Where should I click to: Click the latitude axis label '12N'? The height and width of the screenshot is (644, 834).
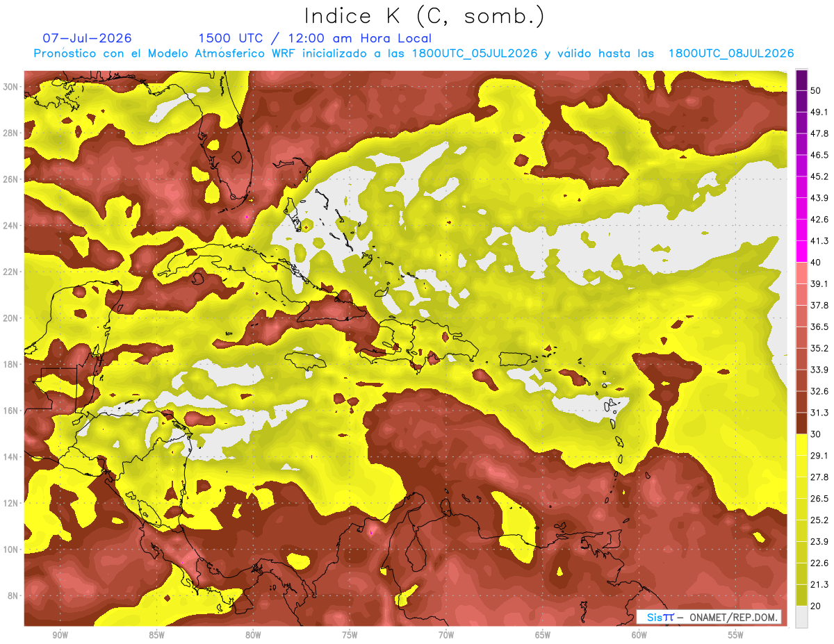click(11, 503)
